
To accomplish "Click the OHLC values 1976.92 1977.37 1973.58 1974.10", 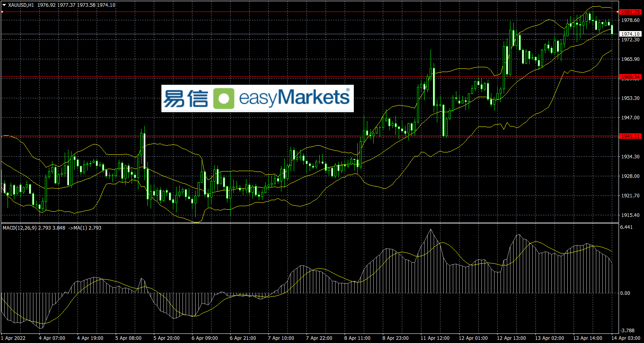I will [x=76, y=5].
